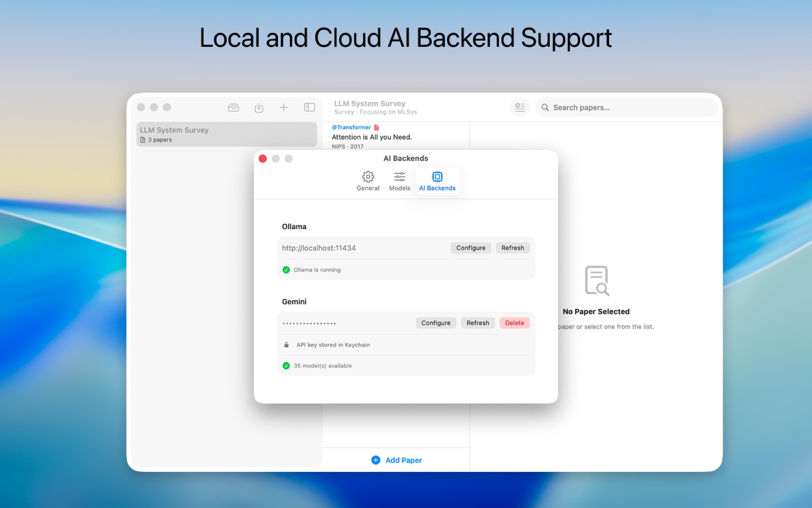Click the @Transformer tag label
812x508 pixels.
tap(351, 128)
